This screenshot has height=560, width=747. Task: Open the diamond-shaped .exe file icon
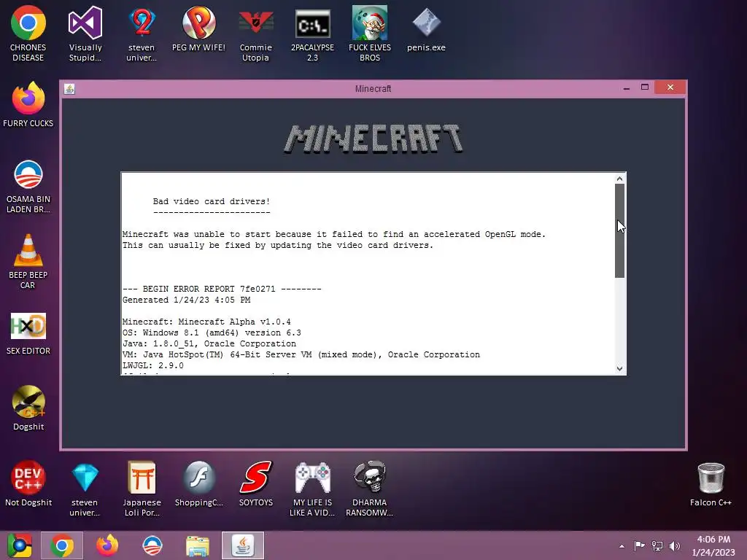pyautogui.click(x=426, y=28)
